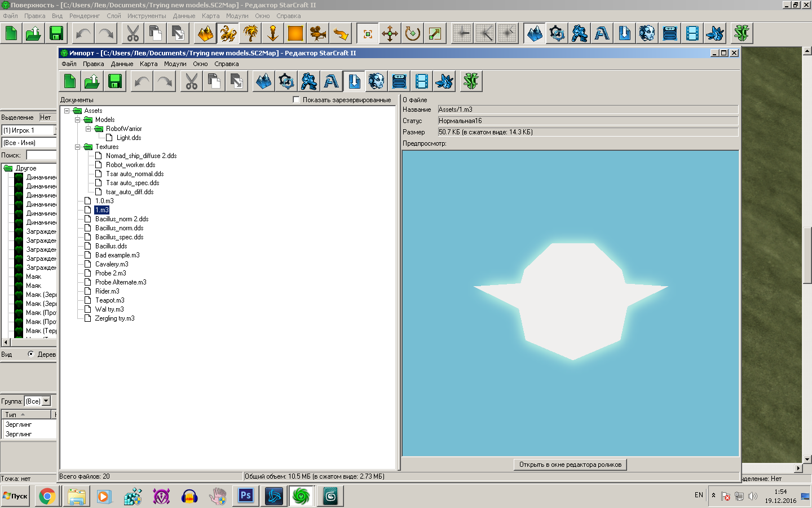
Task: Choose the Scale tool in Terrain window toolbar
Action: [x=435, y=34]
